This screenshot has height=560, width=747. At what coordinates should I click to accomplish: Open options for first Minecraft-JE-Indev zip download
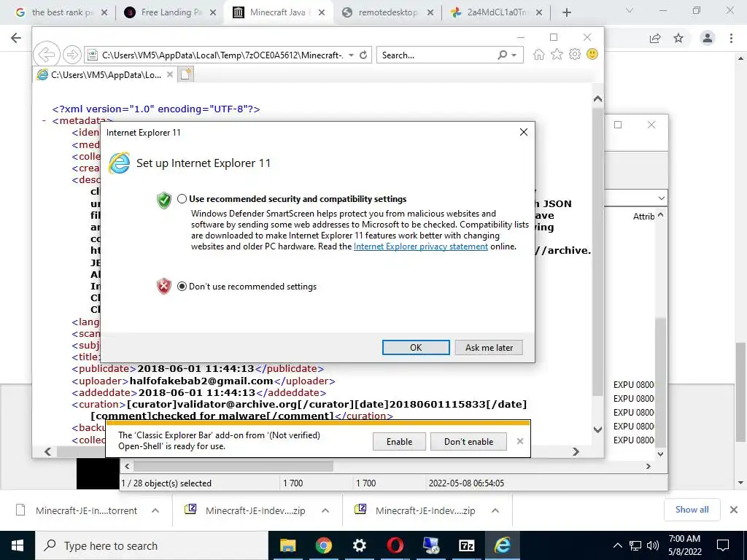point(325,510)
